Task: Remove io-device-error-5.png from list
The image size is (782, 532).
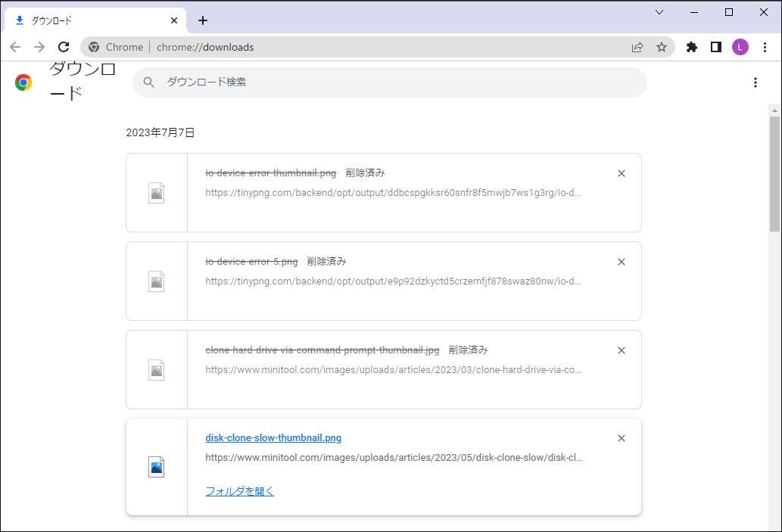Action: point(622,263)
